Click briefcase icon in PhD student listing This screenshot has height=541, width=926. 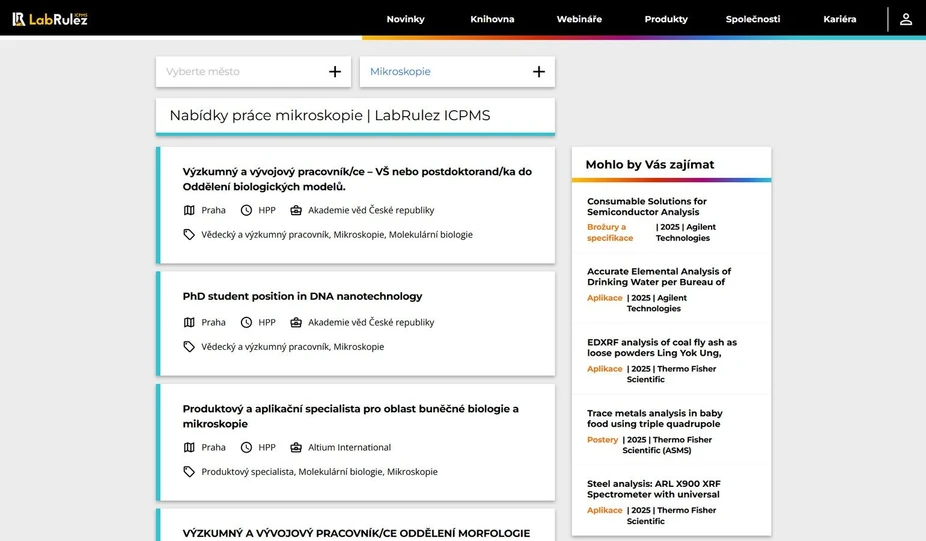[x=296, y=322]
